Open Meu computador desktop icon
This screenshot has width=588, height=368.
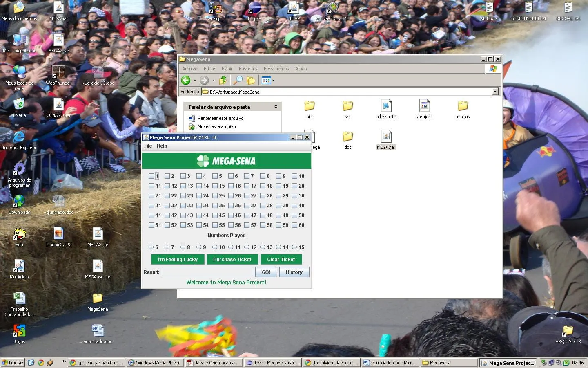[19, 44]
